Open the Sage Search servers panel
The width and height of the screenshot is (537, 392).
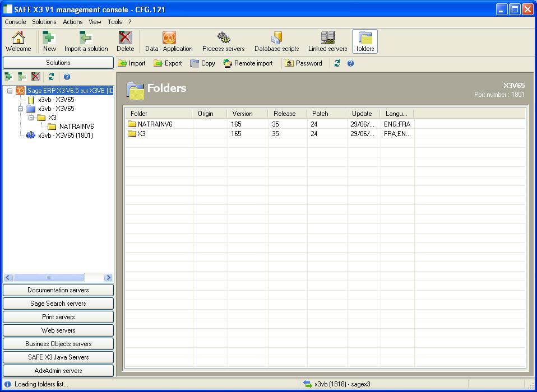pyautogui.click(x=58, y=304)
